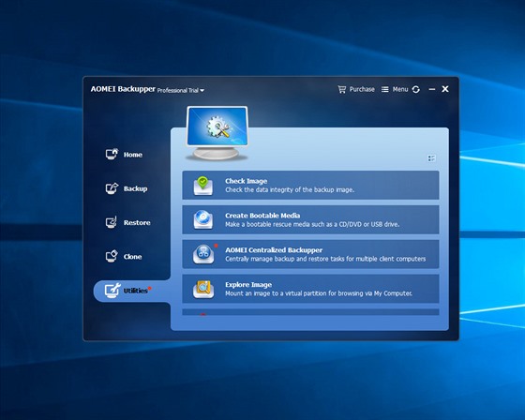The image size is (525, 420).
Task: Click the Utilities wrench icon
Action: (x=112, y=291)
